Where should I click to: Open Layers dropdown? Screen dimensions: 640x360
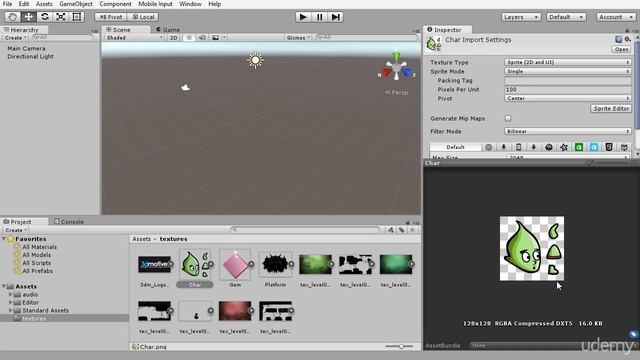(521, 17)
